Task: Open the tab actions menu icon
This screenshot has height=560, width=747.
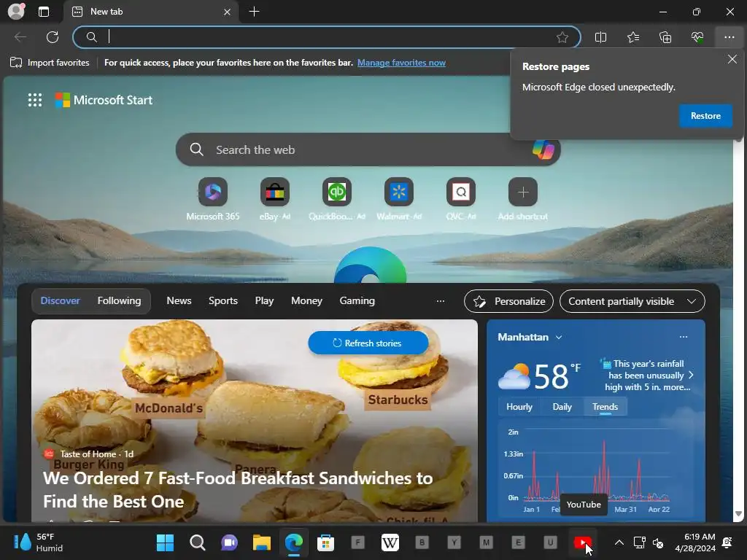Action: coord(43,12)
